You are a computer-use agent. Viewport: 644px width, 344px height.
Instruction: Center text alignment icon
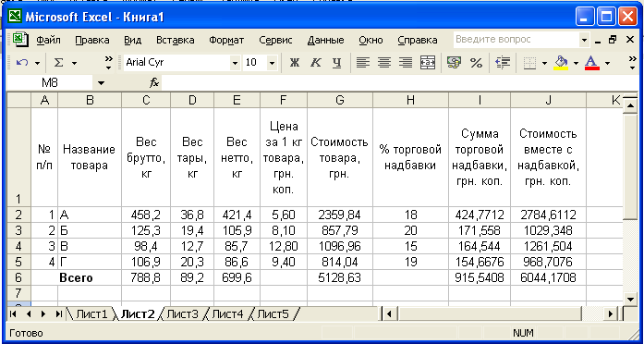click(384, 63)
